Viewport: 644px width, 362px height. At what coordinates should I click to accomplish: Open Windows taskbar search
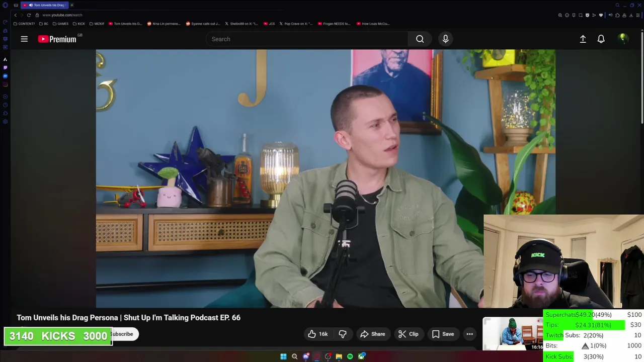pos(294,356)
